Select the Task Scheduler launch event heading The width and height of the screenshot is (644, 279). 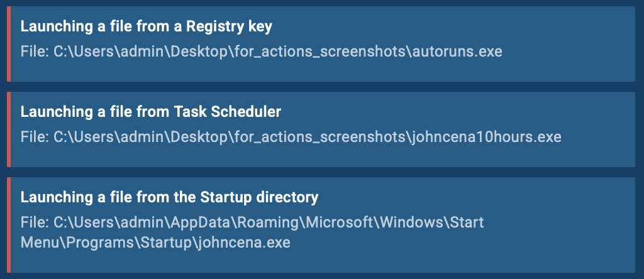(x=151, y=112)
